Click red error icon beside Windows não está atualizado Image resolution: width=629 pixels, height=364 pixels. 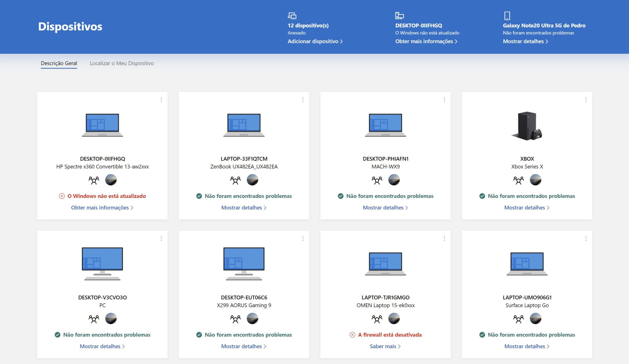(x=62, y=196)
